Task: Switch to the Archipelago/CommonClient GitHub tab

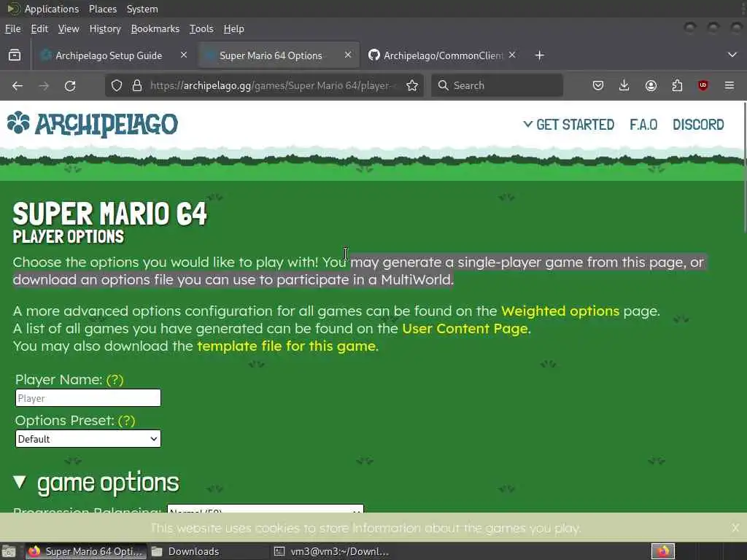Action: pos(443,55)
